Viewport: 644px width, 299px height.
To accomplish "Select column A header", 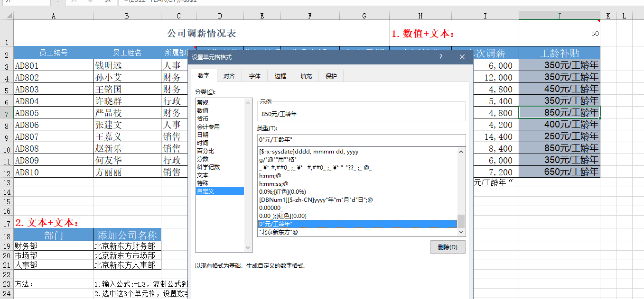I will [x=53, y=16].
